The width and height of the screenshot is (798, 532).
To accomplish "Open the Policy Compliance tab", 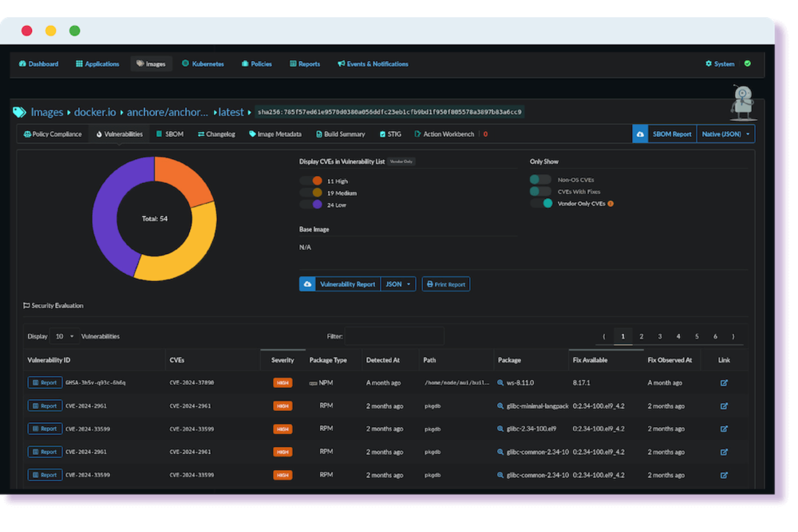I will (52, 134).
